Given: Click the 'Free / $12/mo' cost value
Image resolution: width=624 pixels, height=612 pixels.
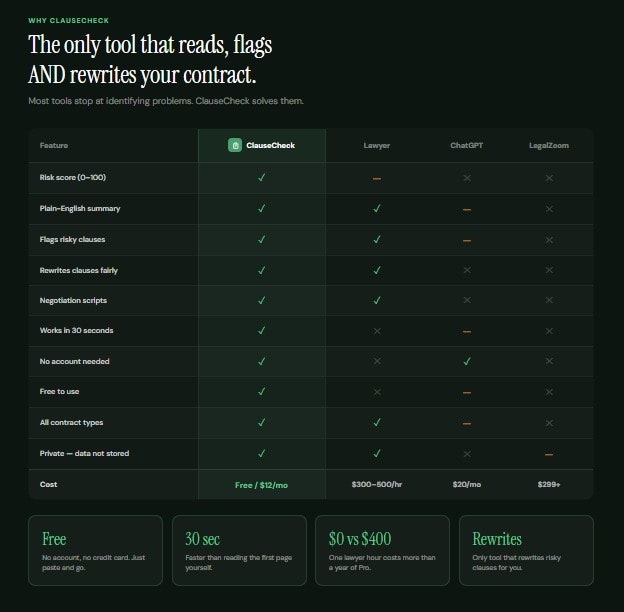Looking at the screenshot, I should (x=261, y=485).
